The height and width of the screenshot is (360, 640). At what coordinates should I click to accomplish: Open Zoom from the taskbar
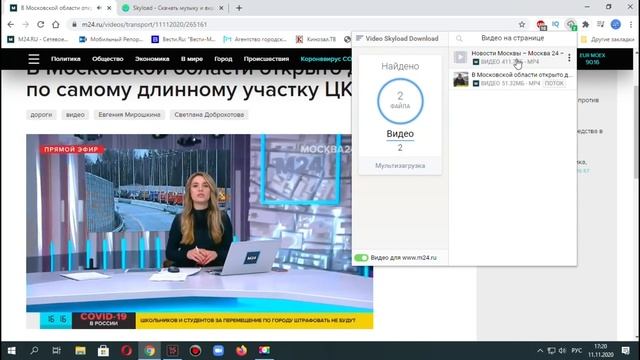218,351
